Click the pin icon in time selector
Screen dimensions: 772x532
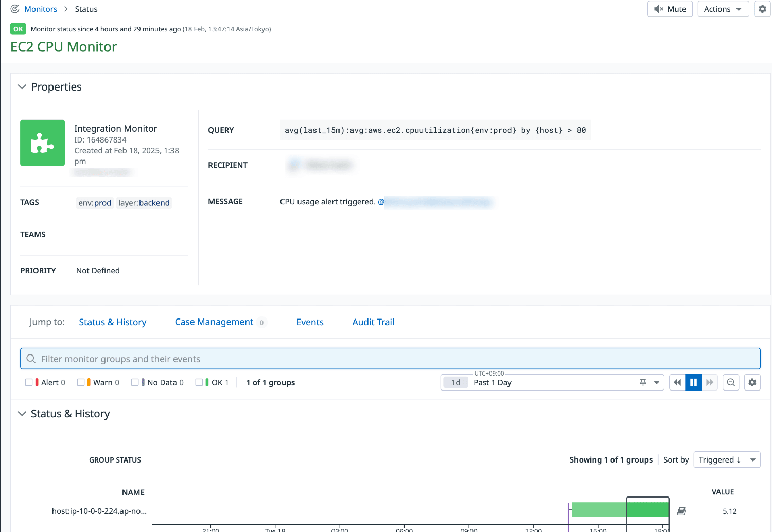point(643,382)
